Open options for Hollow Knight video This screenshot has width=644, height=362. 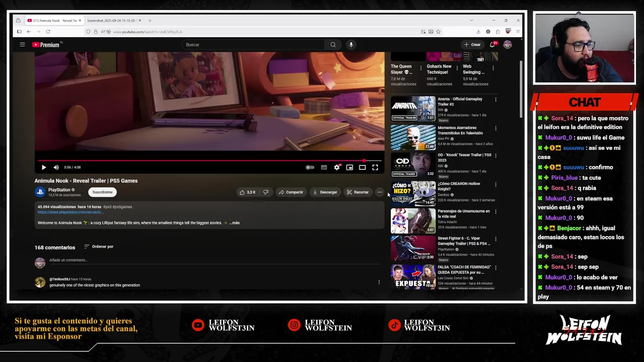click(x=496, y=185)
